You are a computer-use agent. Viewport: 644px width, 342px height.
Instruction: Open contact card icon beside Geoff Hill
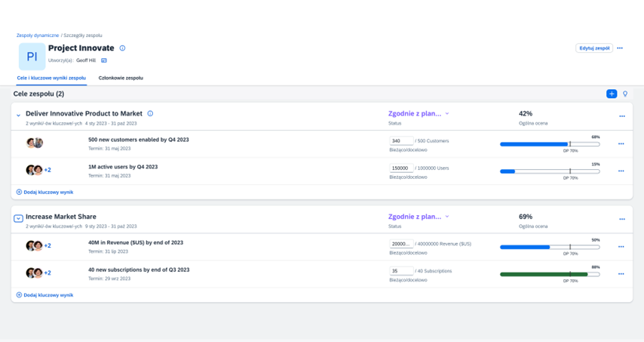[x=104, y=60]
